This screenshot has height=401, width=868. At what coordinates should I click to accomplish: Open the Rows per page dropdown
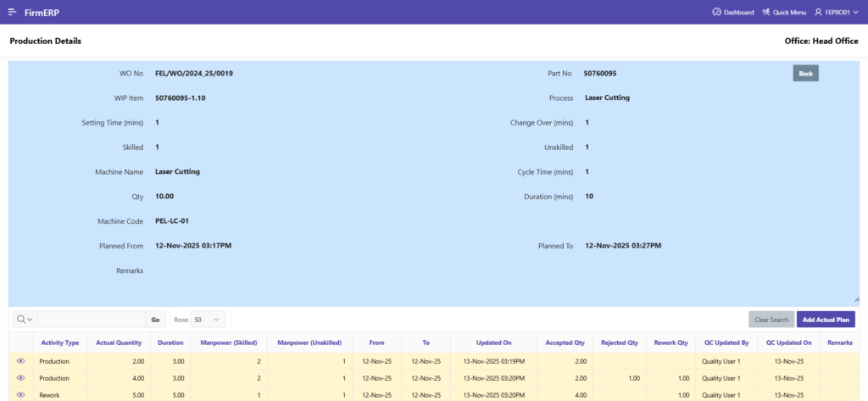pos(208,320)
